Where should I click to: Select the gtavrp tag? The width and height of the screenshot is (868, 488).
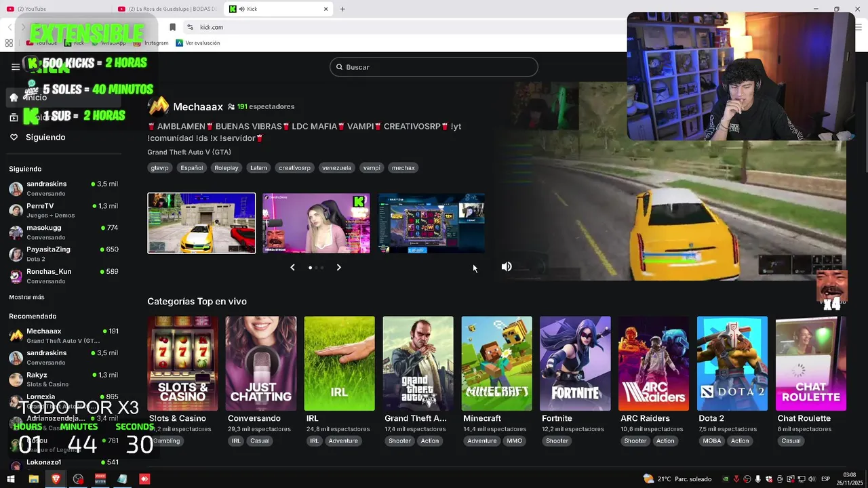coord(160,168)
